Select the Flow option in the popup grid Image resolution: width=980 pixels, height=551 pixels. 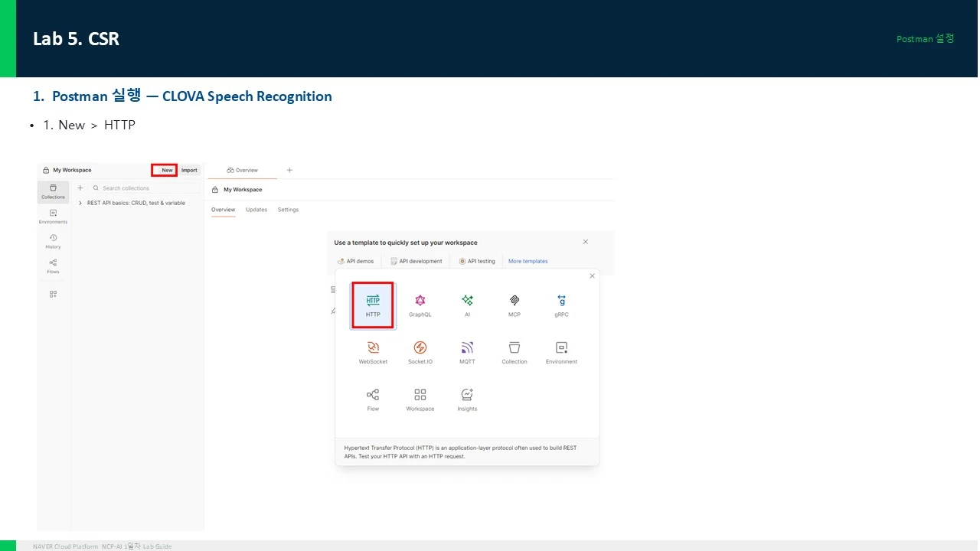(x=373, y=399)
